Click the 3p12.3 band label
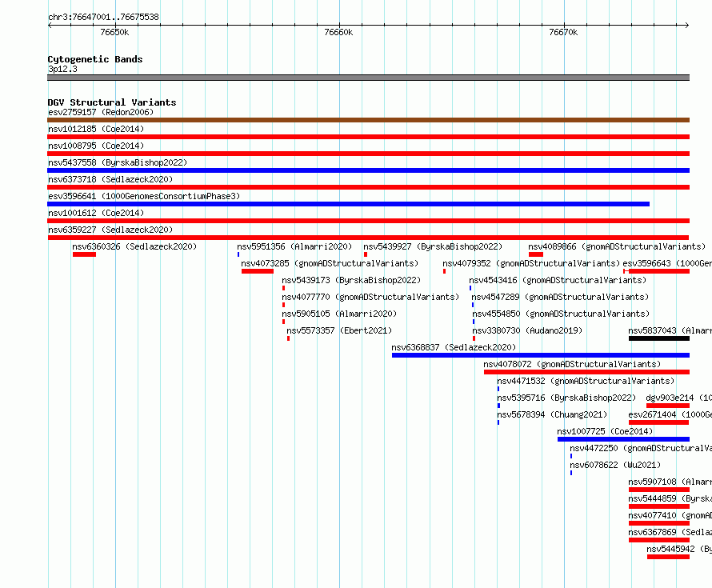The image size is (712, 588). 62,69
